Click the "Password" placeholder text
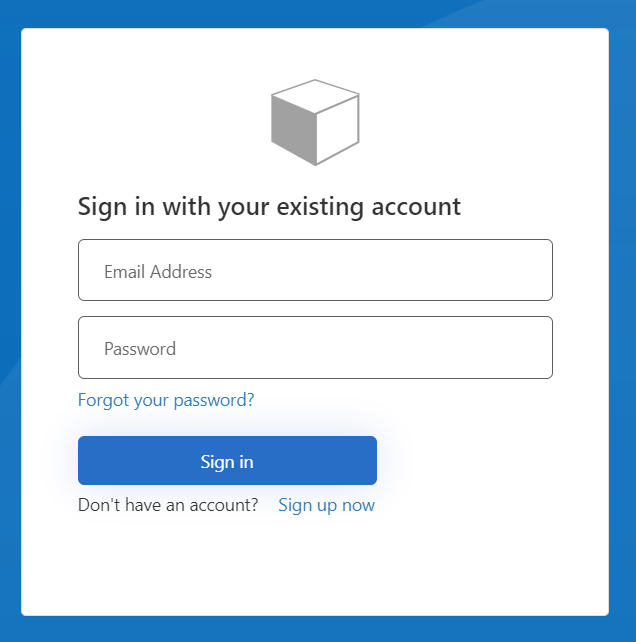 [140, 349]
